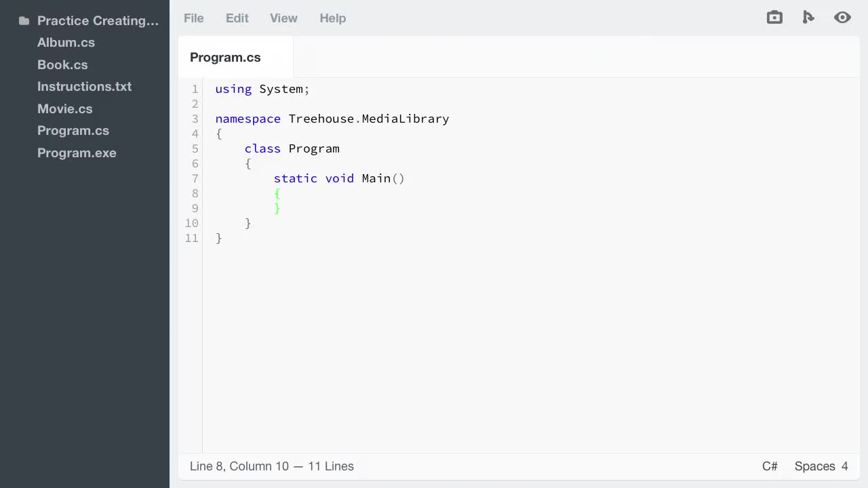The image size is (868, 488).
Task: Open Movie.cs in the editor
Action: 65,108
